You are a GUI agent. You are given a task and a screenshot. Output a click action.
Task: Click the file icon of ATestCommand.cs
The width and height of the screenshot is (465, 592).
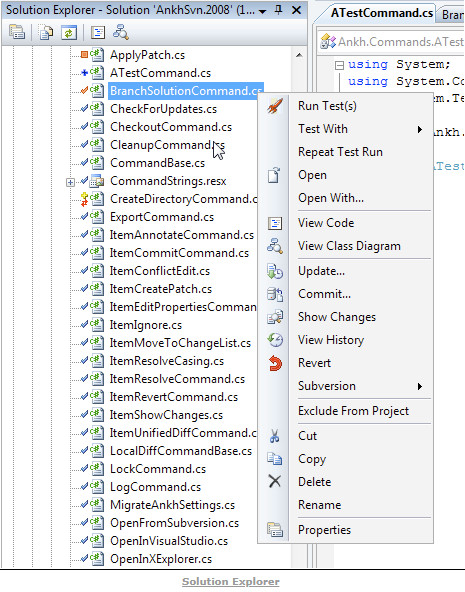click(x=97, y=73)
